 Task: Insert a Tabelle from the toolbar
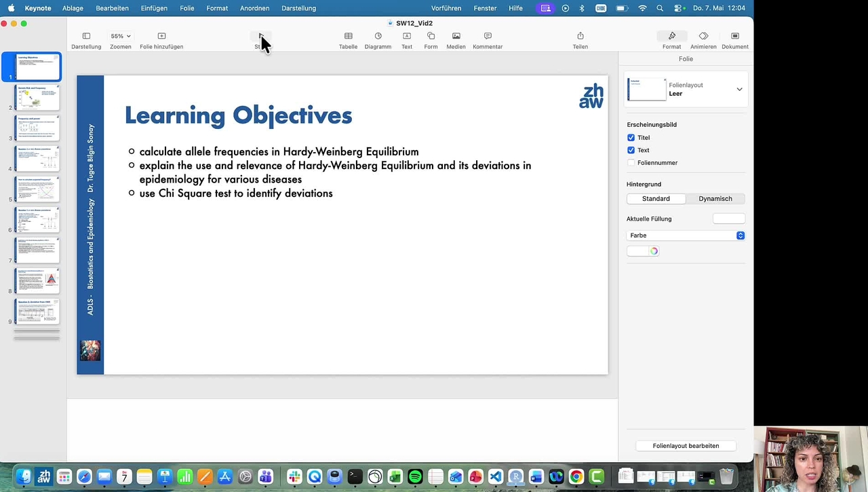(x=348, y=41)
